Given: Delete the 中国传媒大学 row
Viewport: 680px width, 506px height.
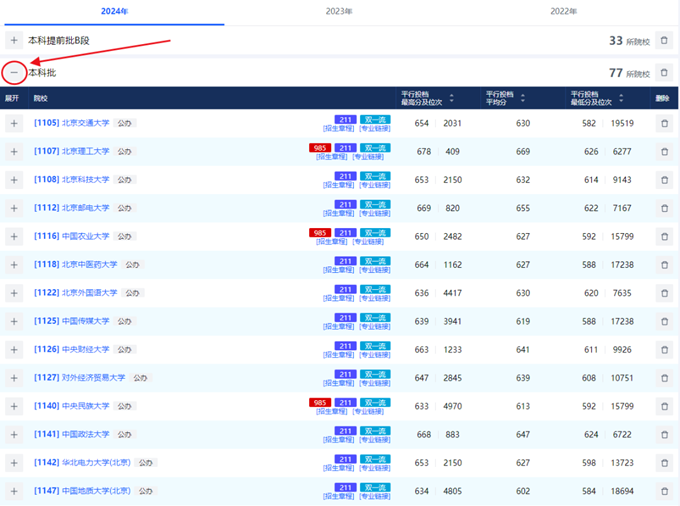Looking at the screenshot, I should tap(664, 321).
